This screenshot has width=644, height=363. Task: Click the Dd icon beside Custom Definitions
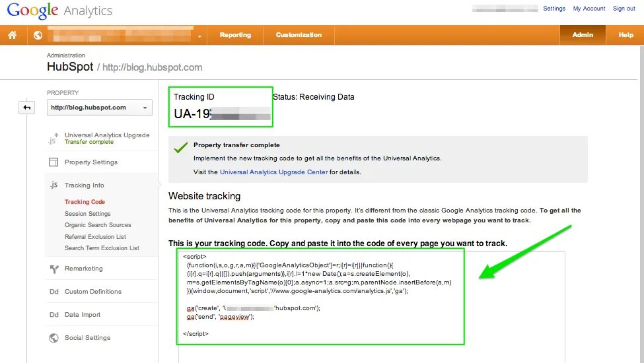click(54, 292)
